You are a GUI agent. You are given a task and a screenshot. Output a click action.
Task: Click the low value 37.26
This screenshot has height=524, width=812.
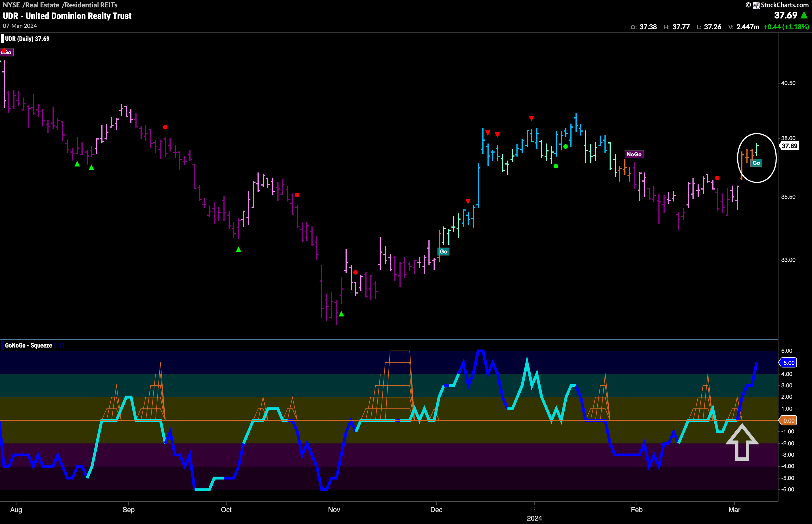[713, 27]
